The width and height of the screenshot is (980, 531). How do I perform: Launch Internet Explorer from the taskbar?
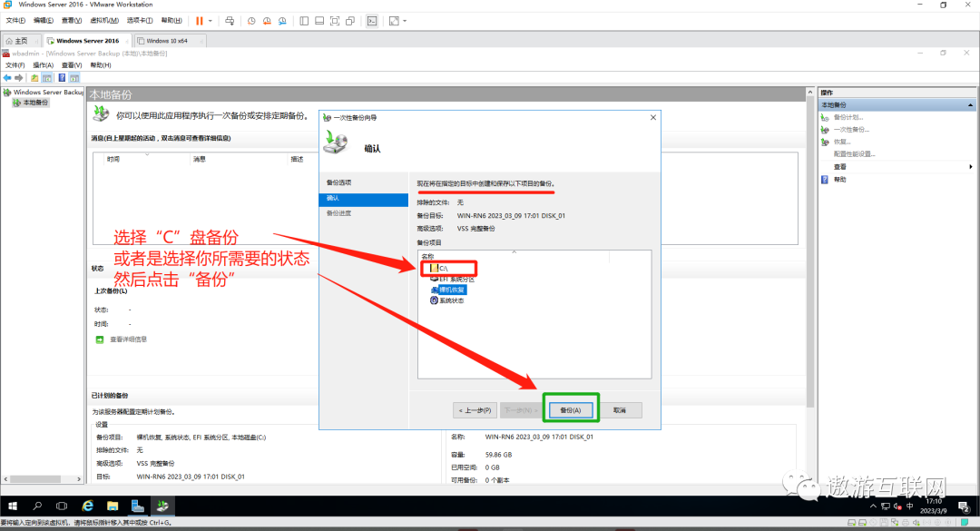coord(87,506)
